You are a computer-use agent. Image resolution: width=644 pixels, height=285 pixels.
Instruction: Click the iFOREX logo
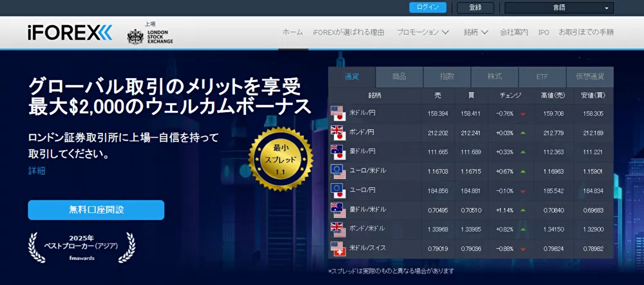70,32
